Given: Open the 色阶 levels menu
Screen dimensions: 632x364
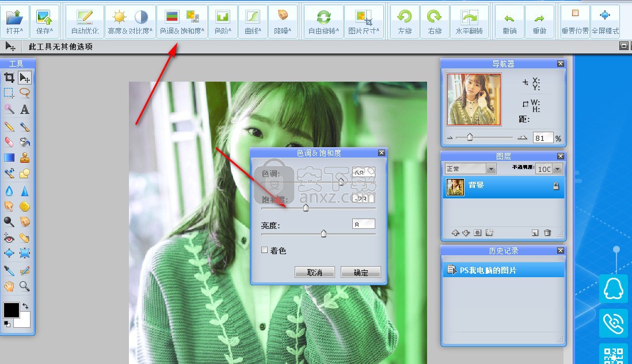Looking at the screenshot, I should (223, 21).
